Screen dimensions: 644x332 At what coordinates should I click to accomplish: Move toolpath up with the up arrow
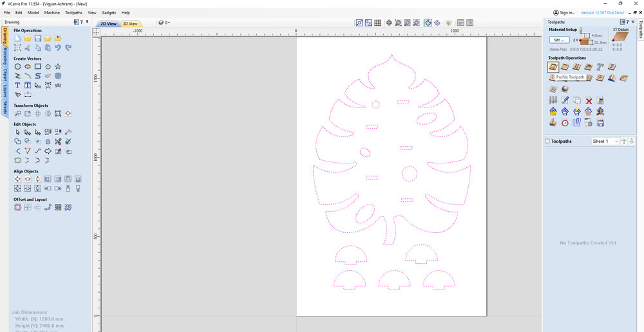tap(624, 141)
